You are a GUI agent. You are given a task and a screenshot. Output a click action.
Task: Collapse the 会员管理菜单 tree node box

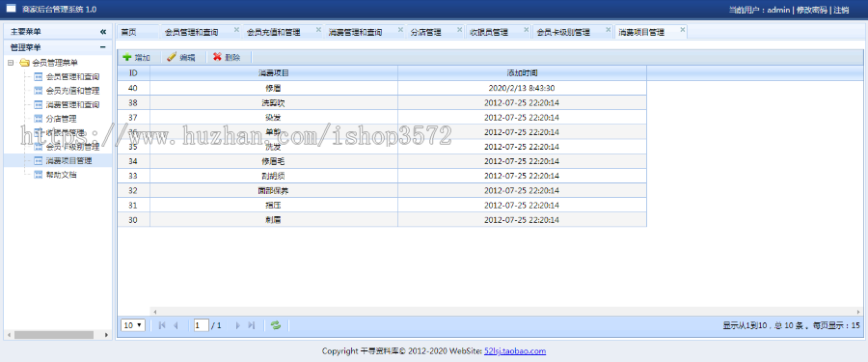11,63
